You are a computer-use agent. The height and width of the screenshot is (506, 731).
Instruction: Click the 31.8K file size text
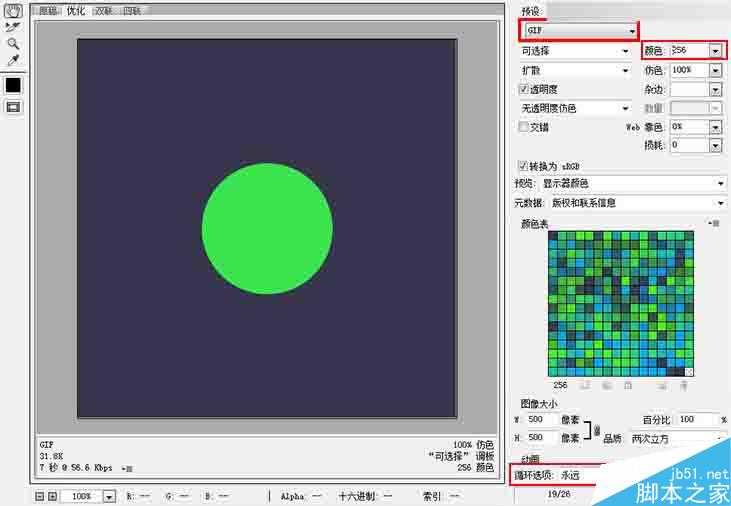point(51,456)
